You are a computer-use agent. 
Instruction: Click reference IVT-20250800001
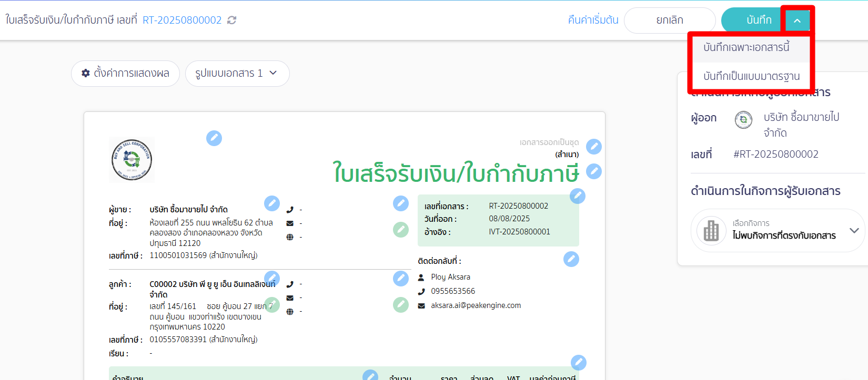[520, 232]
